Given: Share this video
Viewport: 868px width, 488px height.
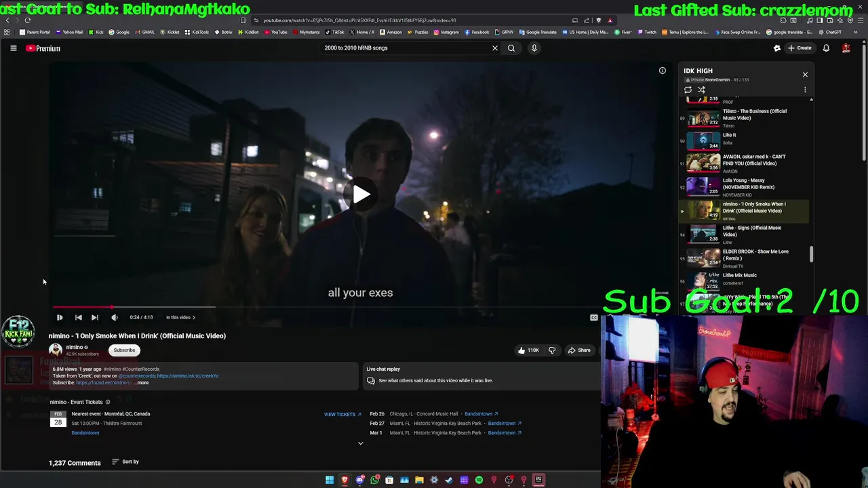Looking at the screenshot, I should tap(579, 350).
